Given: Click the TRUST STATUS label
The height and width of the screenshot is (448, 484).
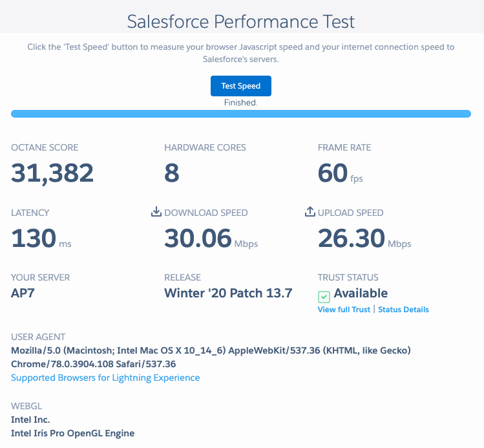Looking at the screenshot, I should 348,277.
